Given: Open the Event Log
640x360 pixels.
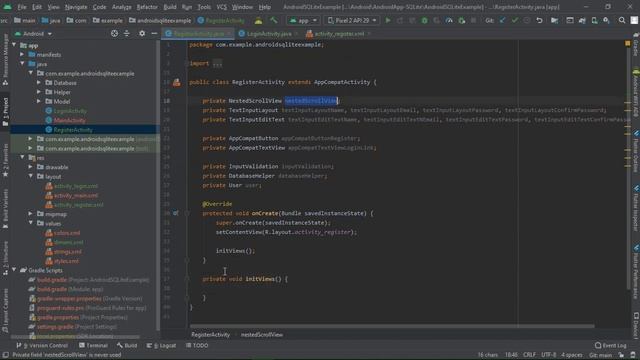Looking at the screenshot, I should (x=611, y=345).
